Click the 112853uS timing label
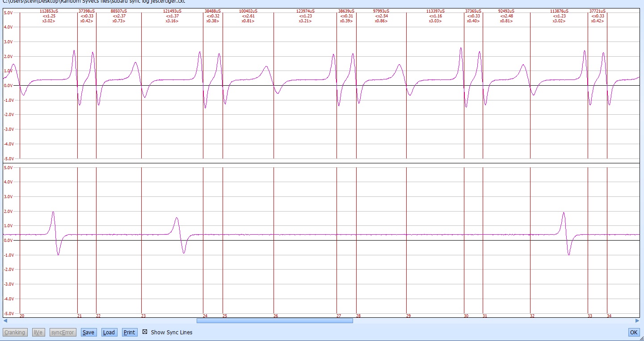Viewport: 644px width, 341px height. pos(49,11)
